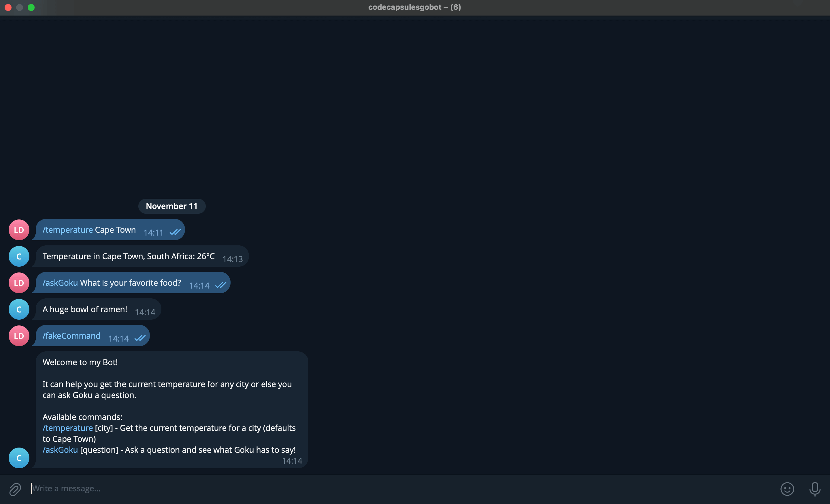Viewport: 830px width, 504px height.
Task: Click the Cape Town temperature reply bubble
Action: tap(128, 256)
